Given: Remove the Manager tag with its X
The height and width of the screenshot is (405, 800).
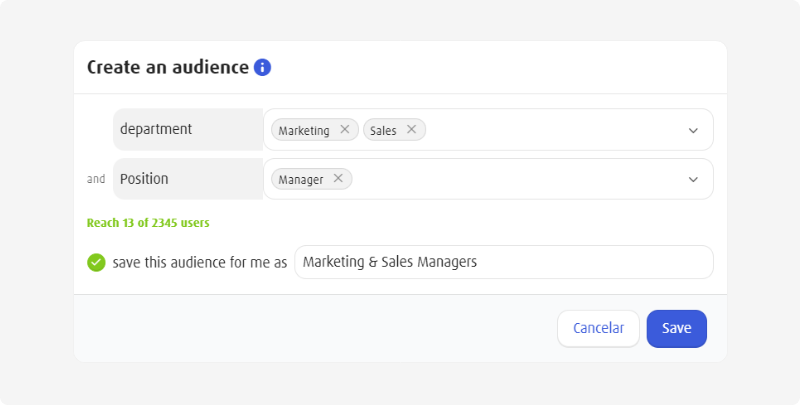Looking at the screenshot, I should coord(338,179).
